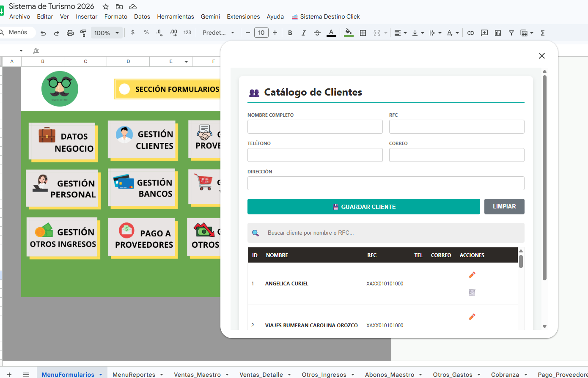588x378 pixels.
Task: Click LIMPIAR button
Action: [x=504, y=207]
